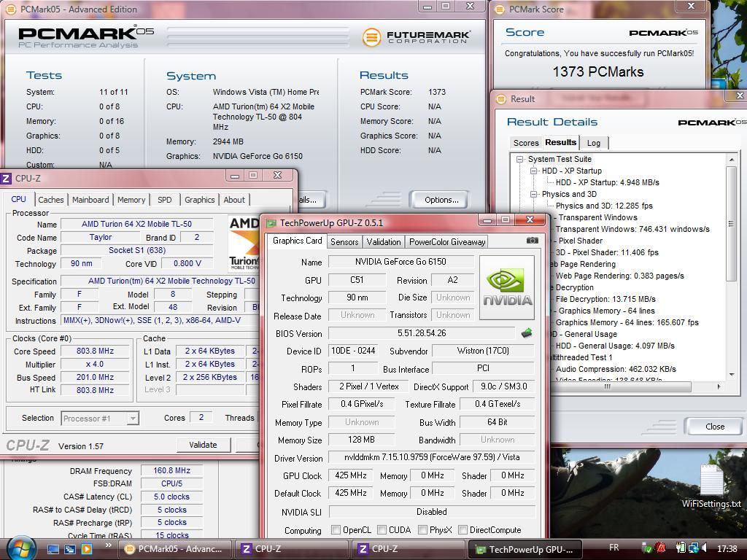The height and width of the screenshot is (560, 747).
Task: Click the FR language indicator
Action: (x=614, y=548)
